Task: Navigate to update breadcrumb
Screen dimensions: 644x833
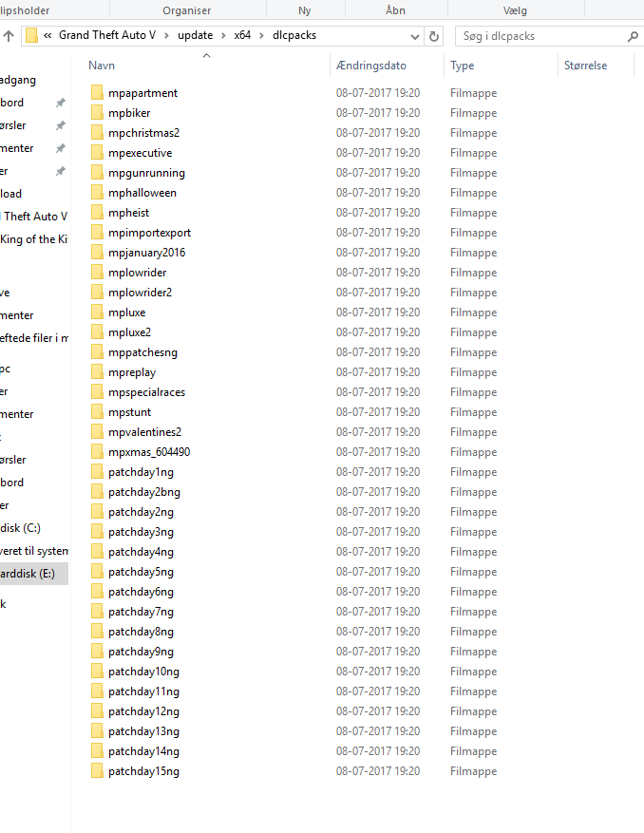Action: [195, 35]
